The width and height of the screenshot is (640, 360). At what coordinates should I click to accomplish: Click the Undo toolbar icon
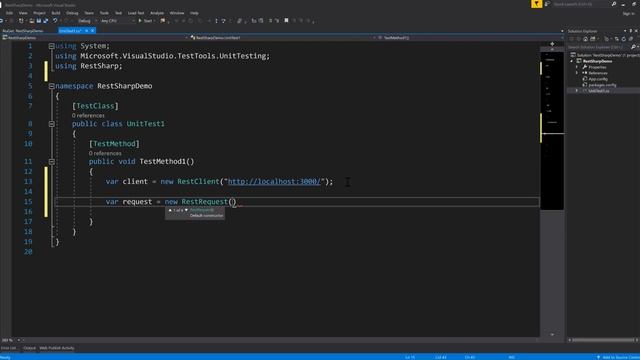pos(55,20)
